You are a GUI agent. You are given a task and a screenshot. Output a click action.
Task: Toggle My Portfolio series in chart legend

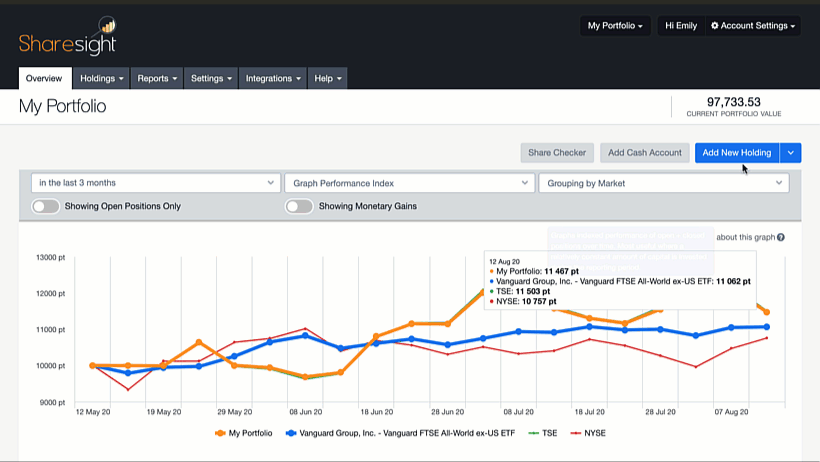[x=244, y=433]
